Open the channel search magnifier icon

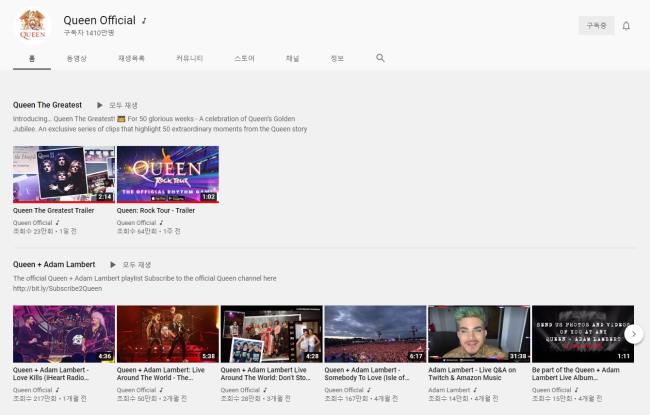pos(380,59)
